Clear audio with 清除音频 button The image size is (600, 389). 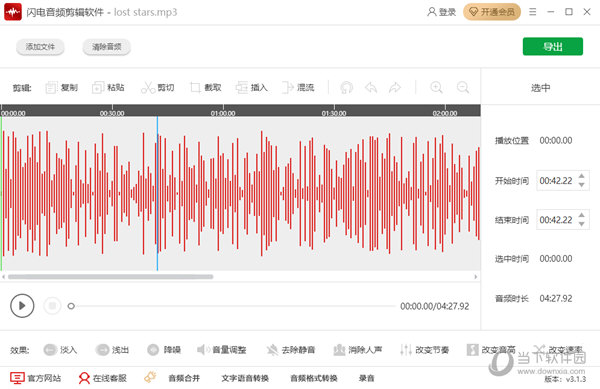[107, 47]
